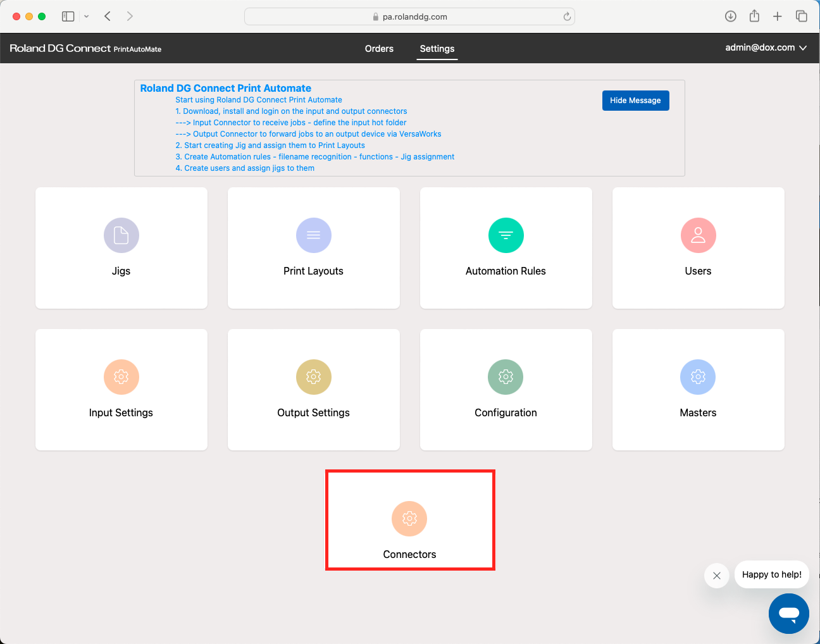This screenshot has height=644, width=820.
Task: Click the 'Create users and assign jigs' line
Action: (x=245, y=168)
